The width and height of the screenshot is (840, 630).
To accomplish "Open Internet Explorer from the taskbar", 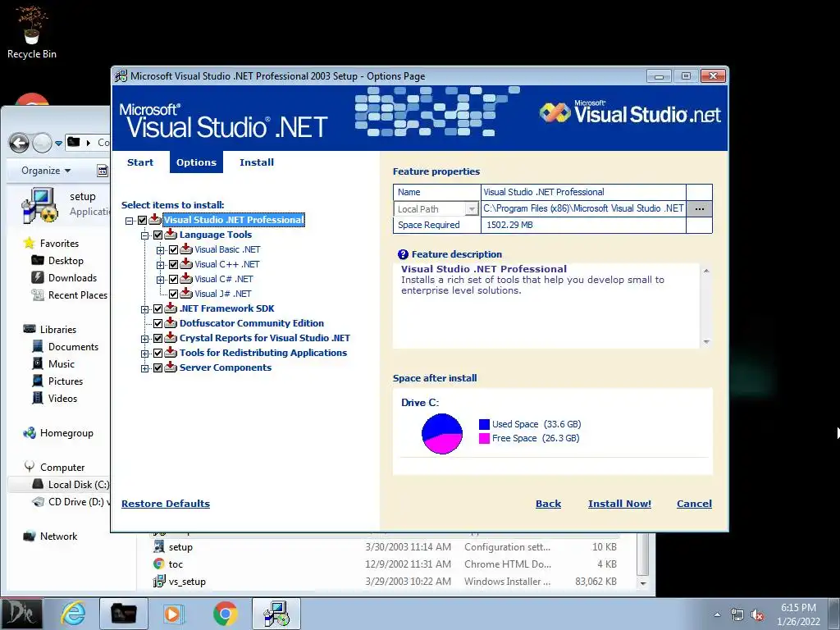I will (73, 614).
